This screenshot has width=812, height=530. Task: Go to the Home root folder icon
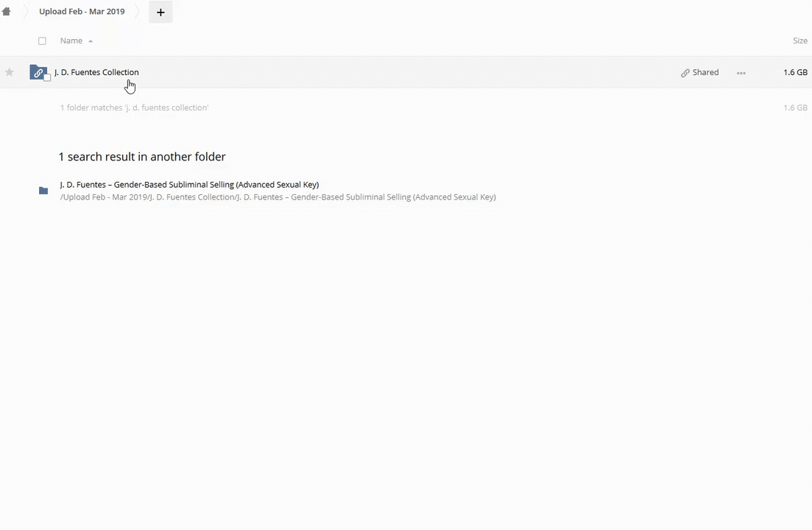[7, 12]
